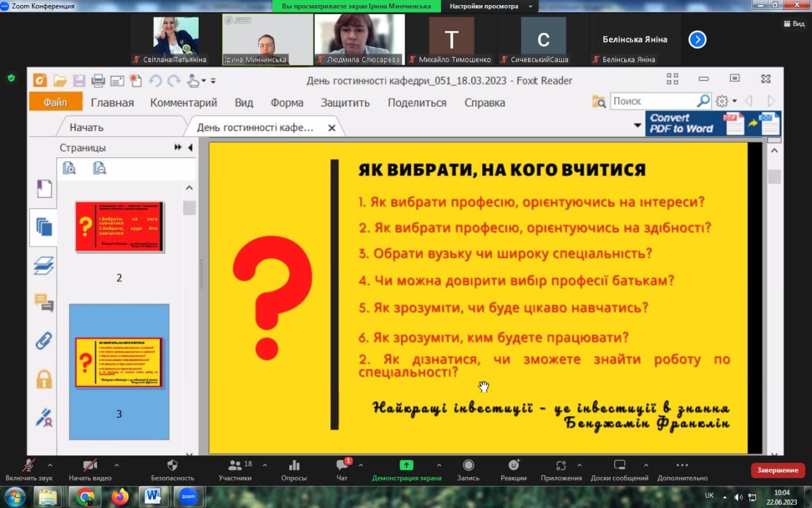Click the Redo arrow in Foxit toolbar
This screenshot has width=812, height=508.
(174, 81)
